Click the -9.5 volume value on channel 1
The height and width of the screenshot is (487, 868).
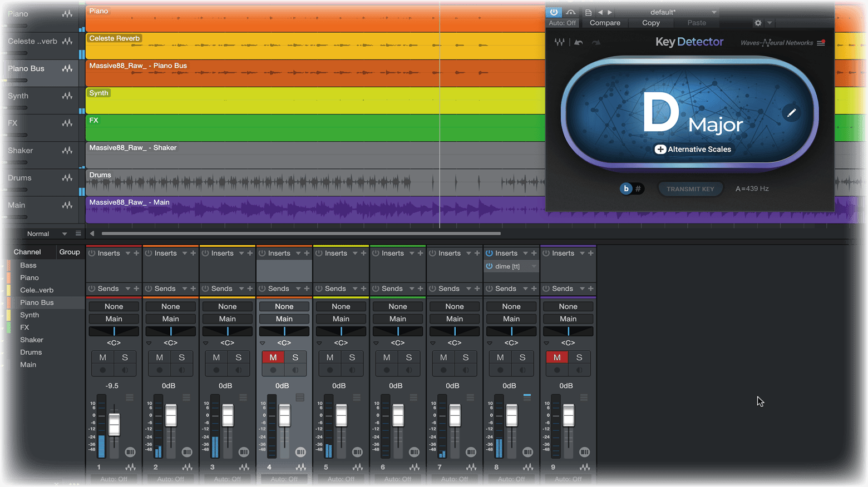point(112,385)
